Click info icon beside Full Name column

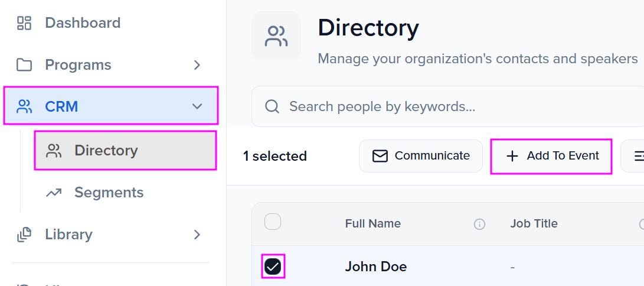(x=480, y=224)
